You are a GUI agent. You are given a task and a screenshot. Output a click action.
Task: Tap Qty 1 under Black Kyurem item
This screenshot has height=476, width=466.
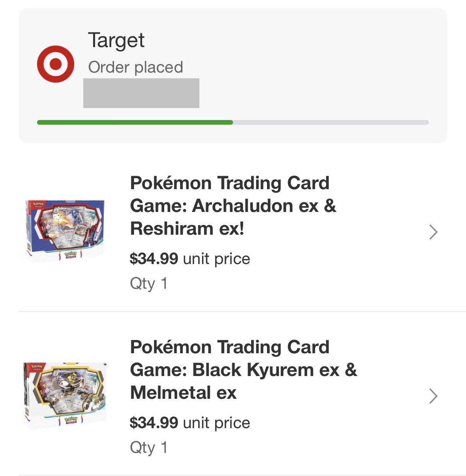[x=149, y=448]
